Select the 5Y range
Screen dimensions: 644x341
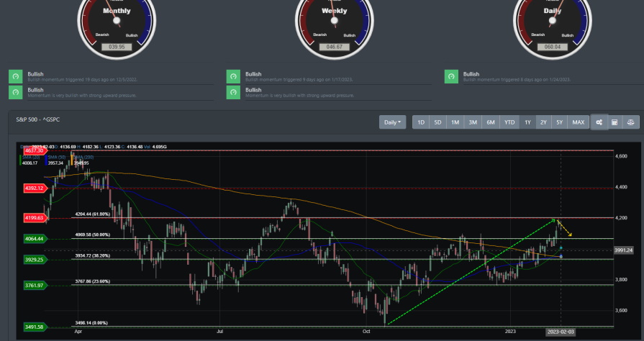tap(559, 122)
